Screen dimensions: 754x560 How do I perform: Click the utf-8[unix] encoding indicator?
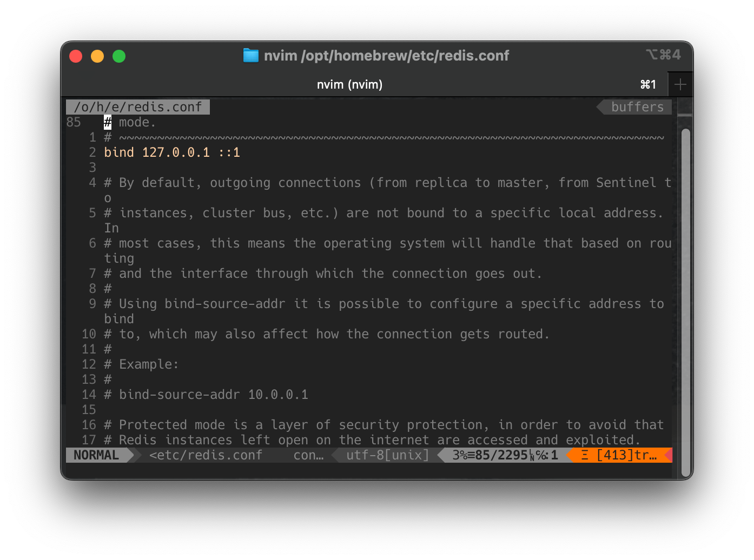pos(388,455)
